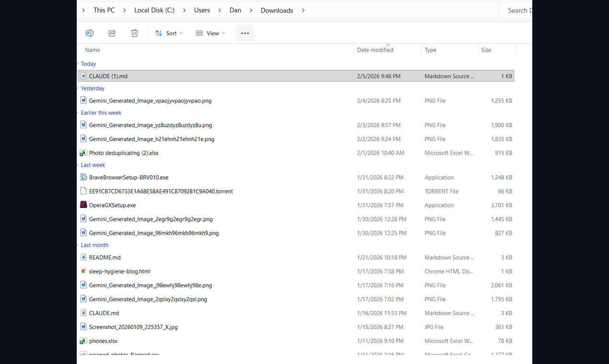Select file name phones.xlsx
609x364 pixels.
(x=103, y=341)
